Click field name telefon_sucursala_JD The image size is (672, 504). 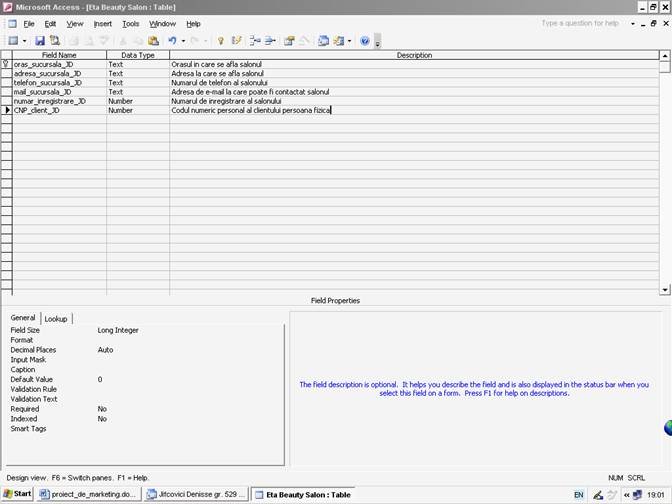pos(48,83)
